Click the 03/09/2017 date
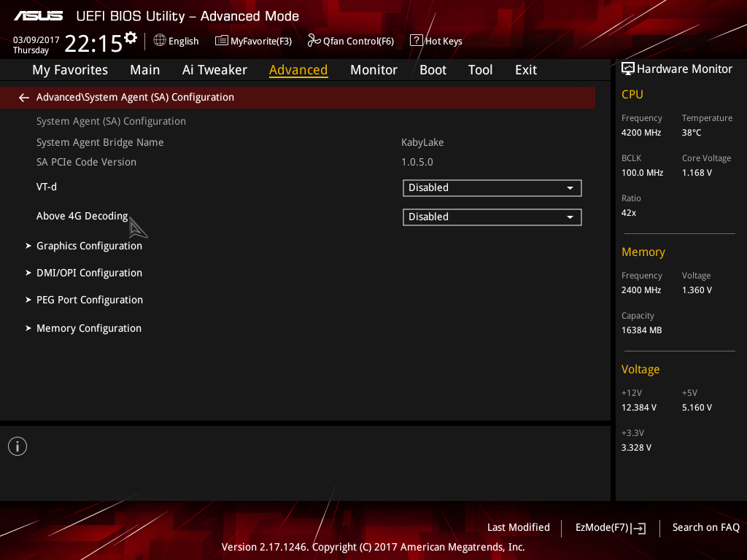This screenshot has width=747, height=560. [x=36, y=39]
